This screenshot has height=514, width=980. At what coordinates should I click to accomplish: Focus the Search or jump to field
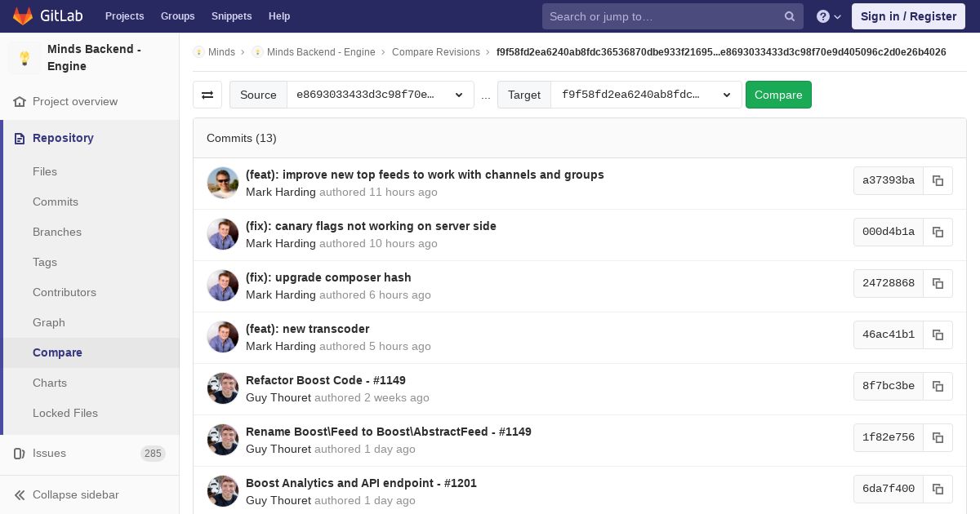point(663,16)
